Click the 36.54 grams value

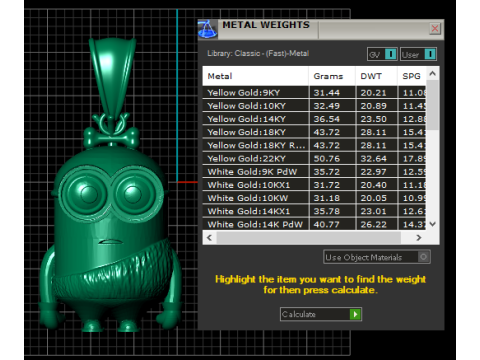[326, 119]
